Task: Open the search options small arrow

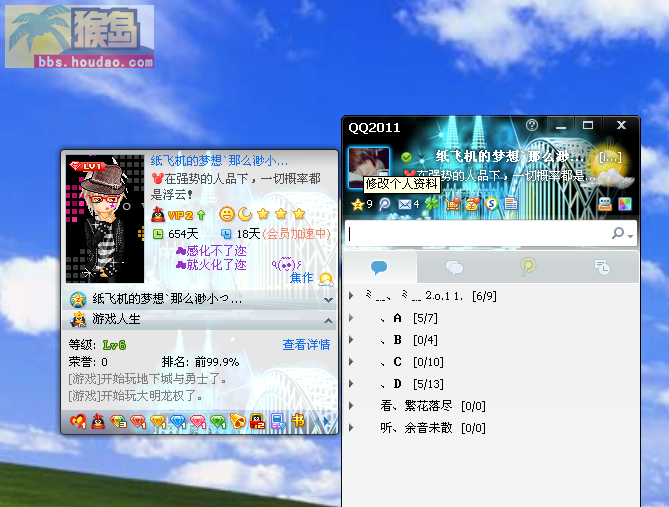Action: [x=630, y=236]
